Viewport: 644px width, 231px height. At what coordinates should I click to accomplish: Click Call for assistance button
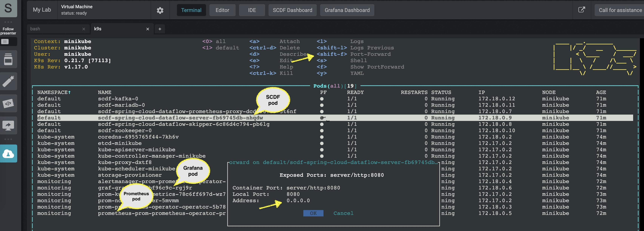(x=620, y=10)
